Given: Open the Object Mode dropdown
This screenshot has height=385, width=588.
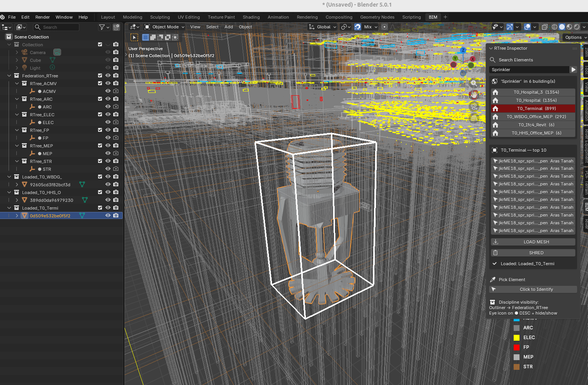Looking at the screenshot, I should click(164, 27).
